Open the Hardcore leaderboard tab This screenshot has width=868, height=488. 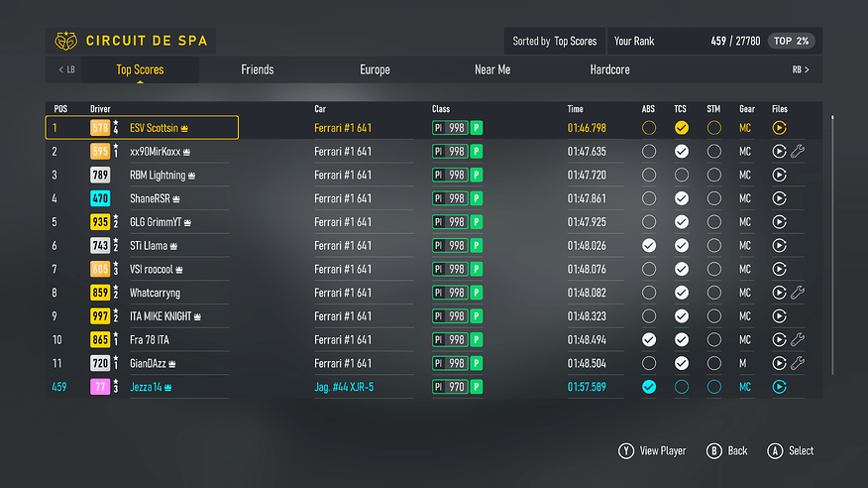pos(609,69)
